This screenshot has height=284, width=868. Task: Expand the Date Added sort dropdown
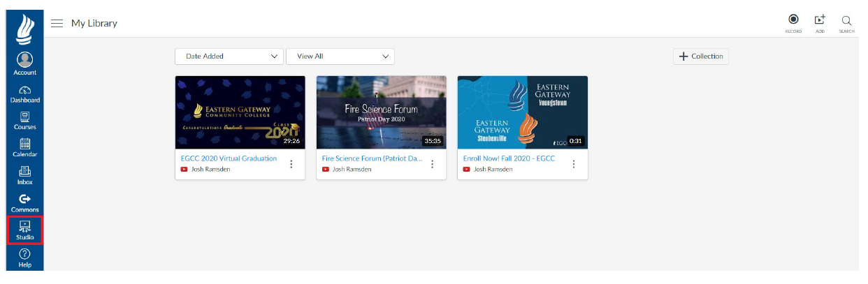(229, 57)
